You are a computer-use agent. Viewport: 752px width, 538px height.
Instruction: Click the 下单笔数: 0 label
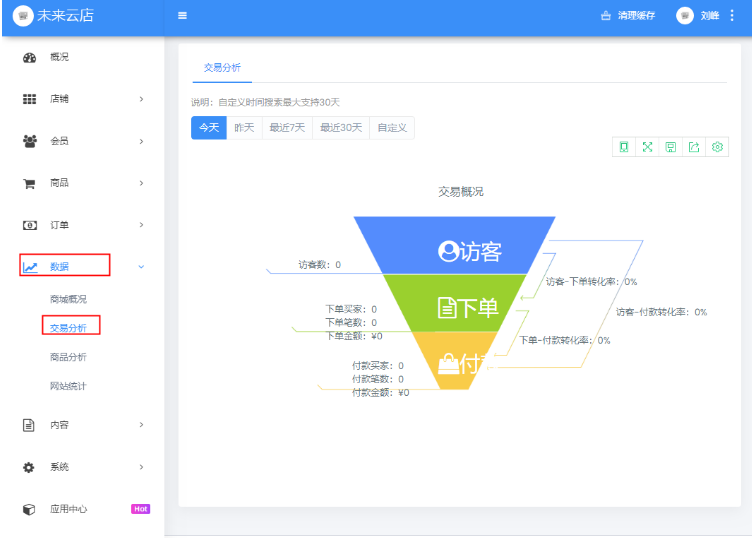(x=351, y=323)
